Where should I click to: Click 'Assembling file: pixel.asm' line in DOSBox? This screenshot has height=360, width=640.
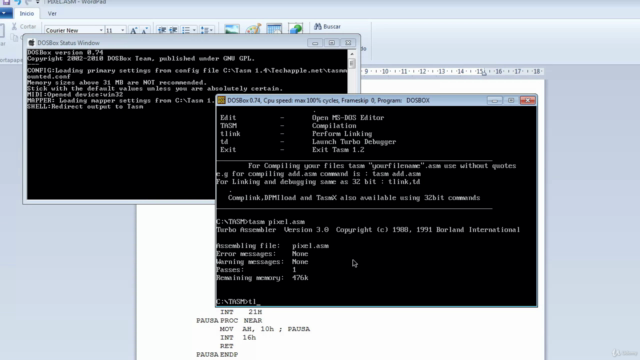(272, 246)
